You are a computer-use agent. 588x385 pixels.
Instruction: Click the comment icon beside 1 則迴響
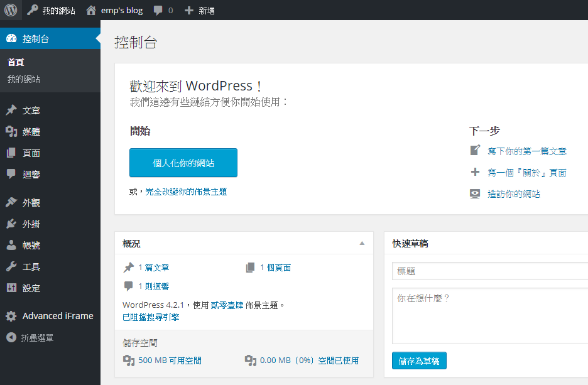pyautogui.click(x=128, y=286)
